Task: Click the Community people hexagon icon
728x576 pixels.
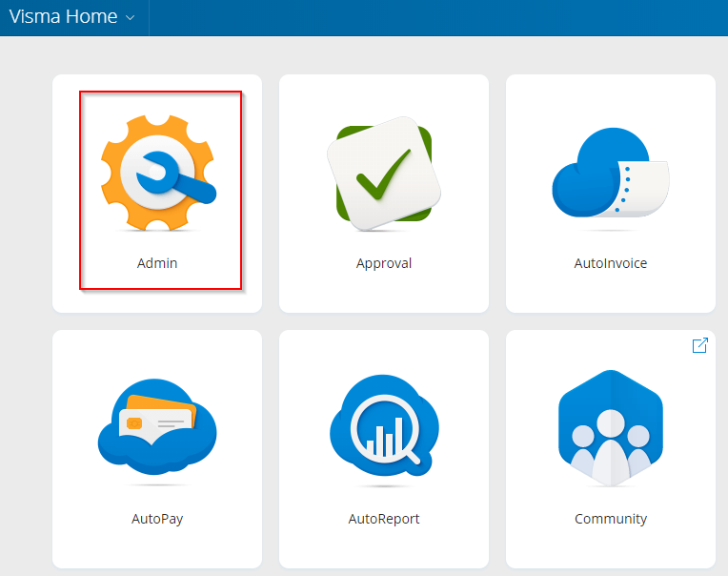Action: 610,428
